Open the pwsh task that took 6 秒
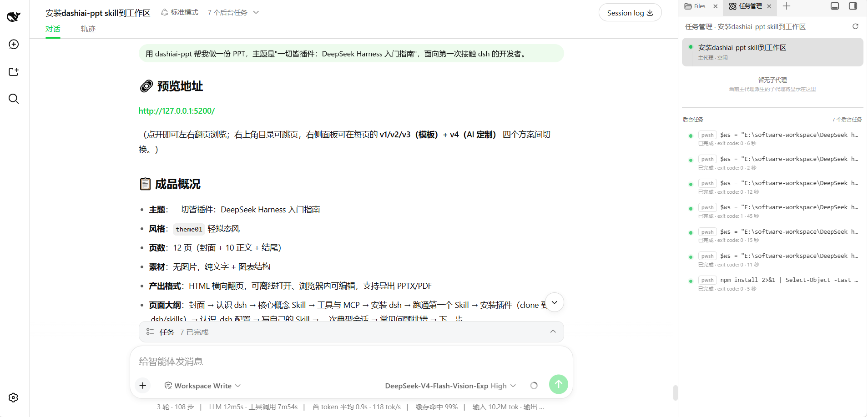 (x=772, y=139)
